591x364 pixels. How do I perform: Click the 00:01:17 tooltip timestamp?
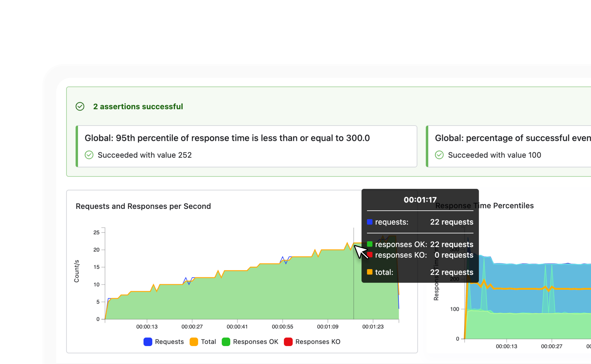[420, 200]
